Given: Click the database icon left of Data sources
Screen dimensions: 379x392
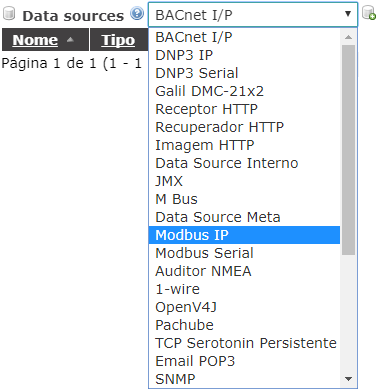Looking at the screenshot, I should coord(9,14).
